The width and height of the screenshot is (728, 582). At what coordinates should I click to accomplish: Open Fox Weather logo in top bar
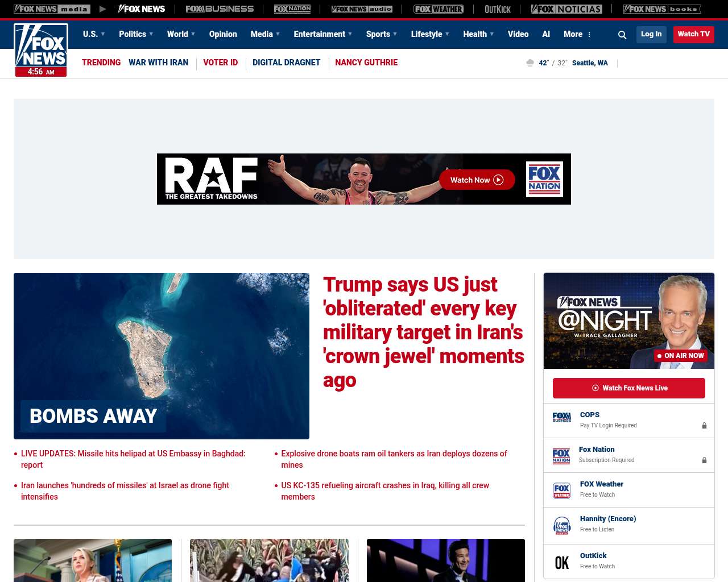click(x=439, y=9)
